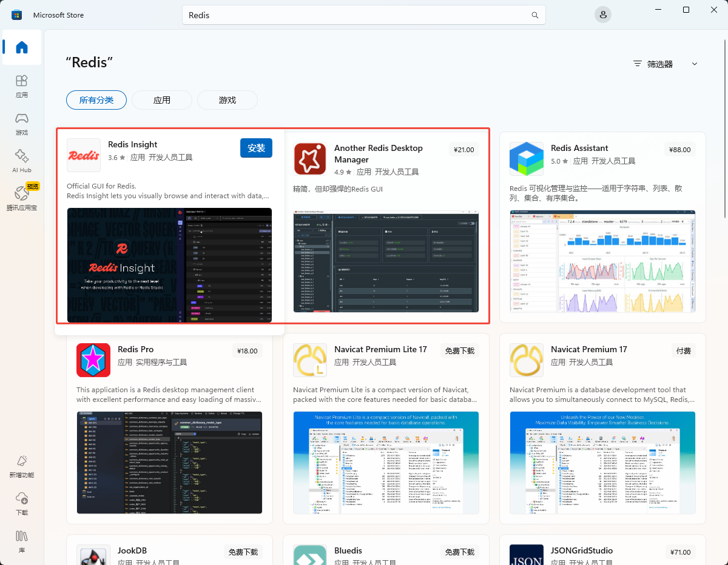The height and width of the screenshot is (565, 728).
Task: Click the search magnifier icon
Action: [x=535, y=15]
